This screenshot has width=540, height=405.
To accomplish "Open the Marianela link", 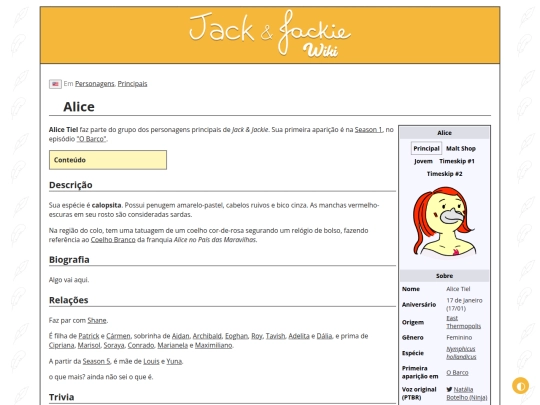I will (x=173, y=345).
